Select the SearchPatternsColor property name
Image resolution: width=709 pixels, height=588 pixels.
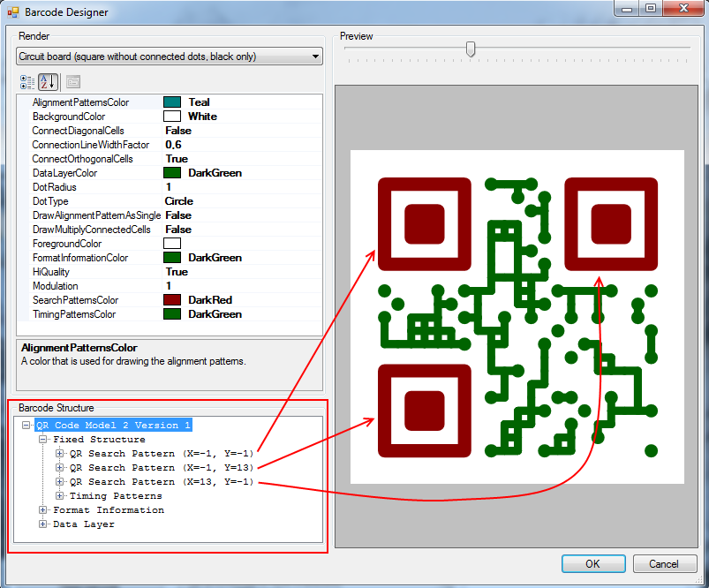click(76, 300)
